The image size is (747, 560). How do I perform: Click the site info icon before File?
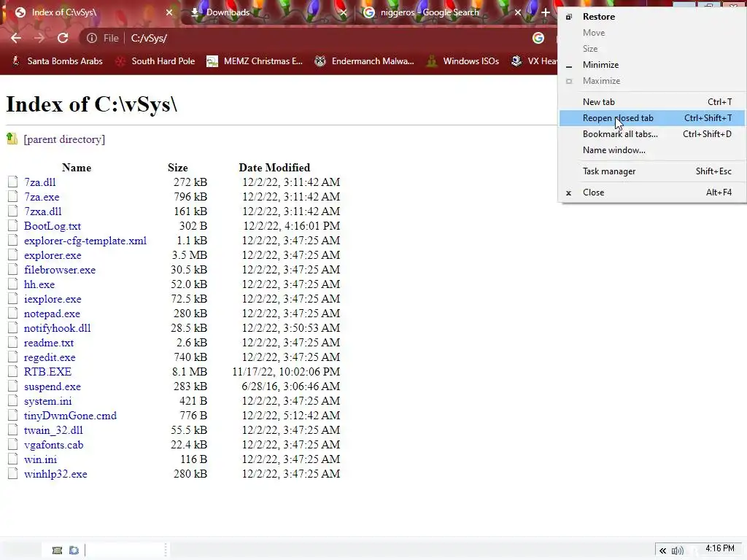[91, 38]
